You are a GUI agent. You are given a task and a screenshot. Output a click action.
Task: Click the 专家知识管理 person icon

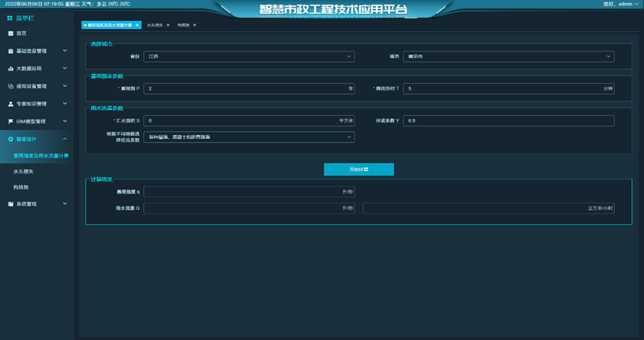click(x=10, y=104)
